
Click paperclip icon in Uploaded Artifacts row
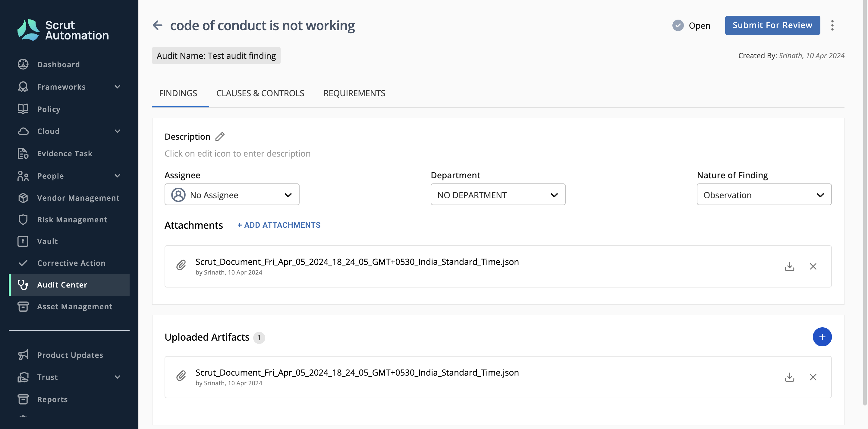181,376
